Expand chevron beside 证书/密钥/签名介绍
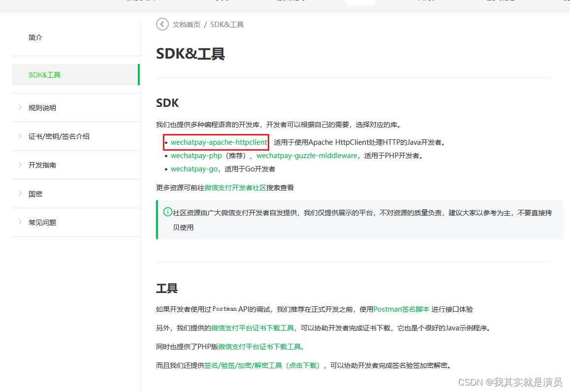The width and height of the screenshot is (570, 392). [20, 136]
